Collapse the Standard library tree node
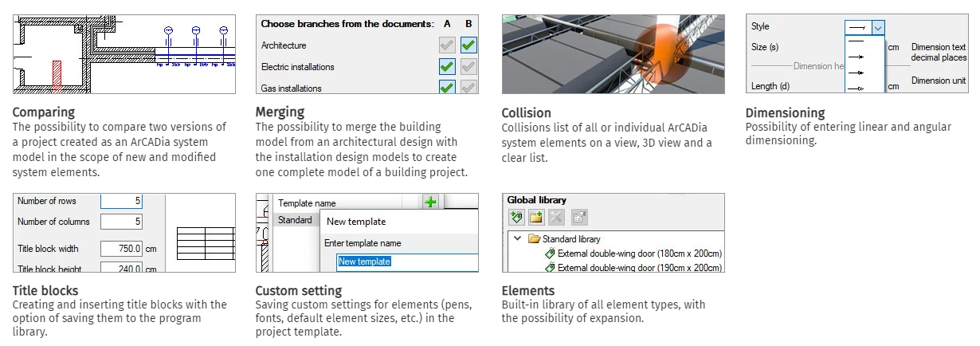Image resolution: width=980 pixels, height=346 pixels. (516, 239)
